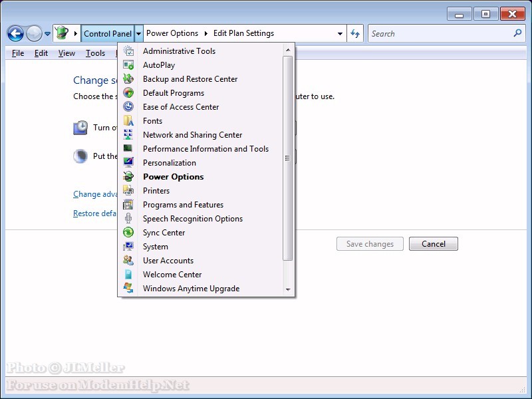
Task: Select Network and Sharing Center entry
Action: [192, 135]
